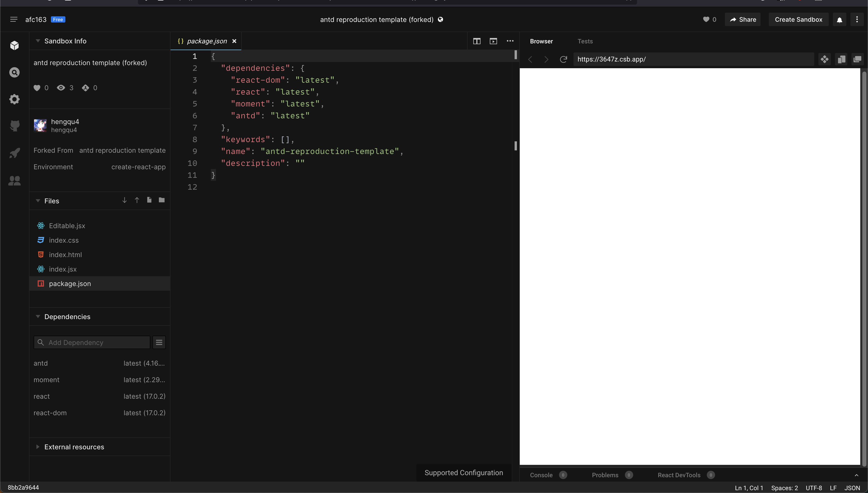868x493 pixels.
Task: Click the Create Sandbox button
Action: click(x=798, y=19)
